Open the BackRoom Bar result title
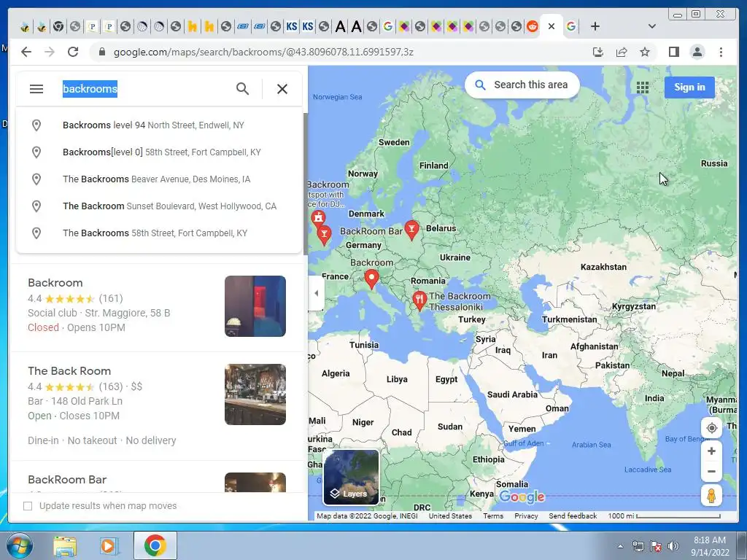The height and width of the screenshot is (560, 747). [x=67, y=480]
